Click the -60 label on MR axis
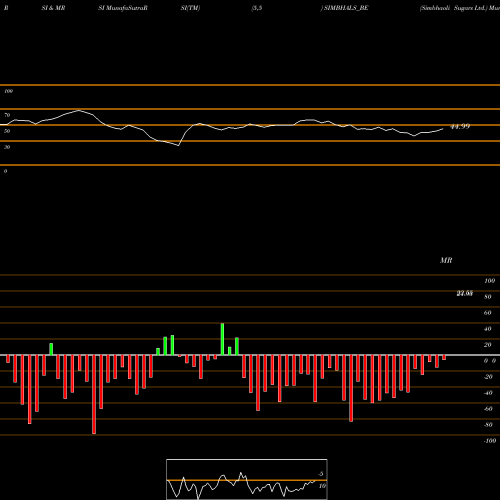 (488, 409)
